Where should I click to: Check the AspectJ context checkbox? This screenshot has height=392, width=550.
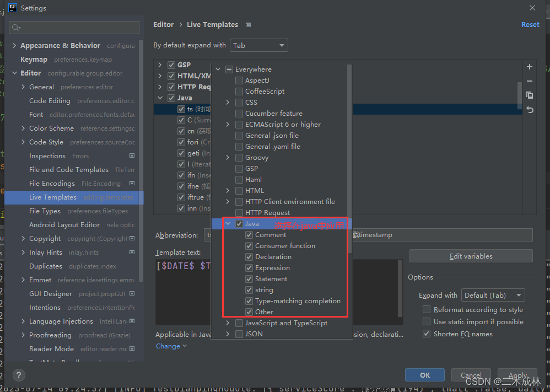(x=239, y=80)
